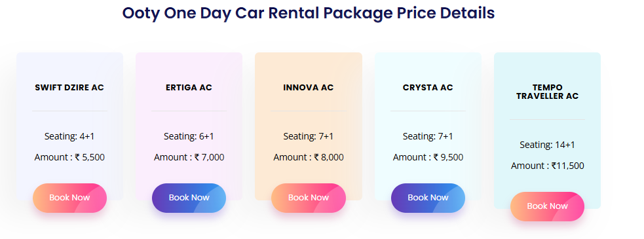This screenshot has width=644, height=239.
Task: Book the Tempo Traveller AC package
Action: (x=548, y=206)
